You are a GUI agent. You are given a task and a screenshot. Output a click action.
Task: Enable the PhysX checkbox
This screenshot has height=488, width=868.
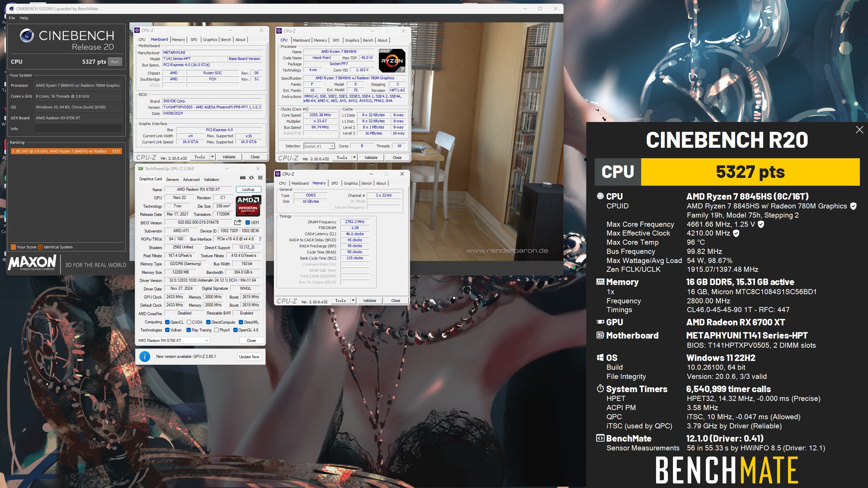pos(216,330)
